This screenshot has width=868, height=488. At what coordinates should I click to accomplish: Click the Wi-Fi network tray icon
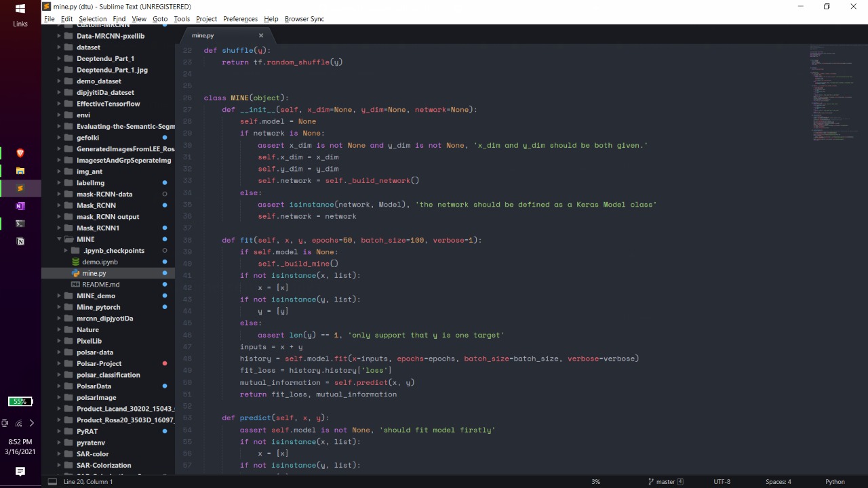tap(18, 423)
